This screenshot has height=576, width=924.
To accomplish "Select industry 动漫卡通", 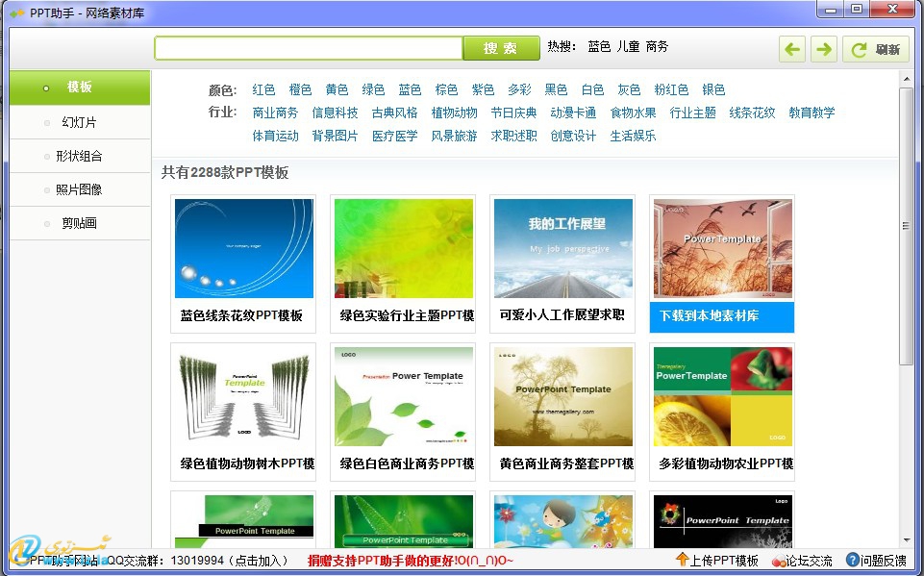I will 573,113.
